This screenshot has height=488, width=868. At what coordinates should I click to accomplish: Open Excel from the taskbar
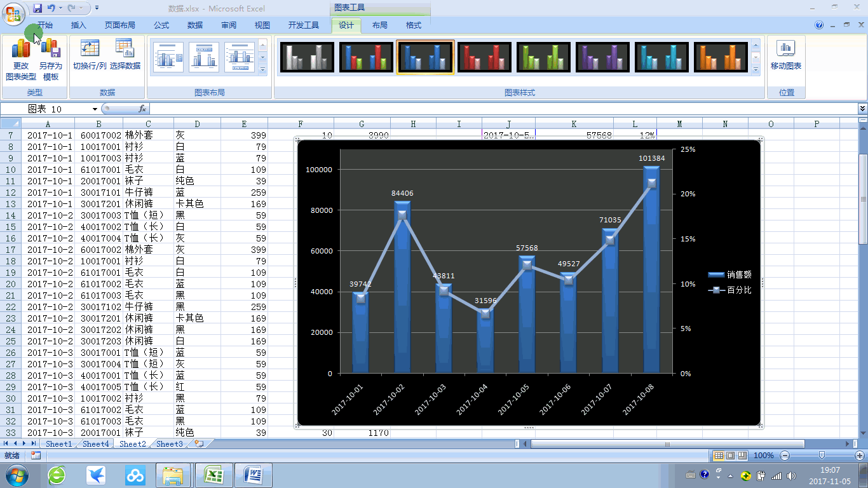[x=214, y=475]
